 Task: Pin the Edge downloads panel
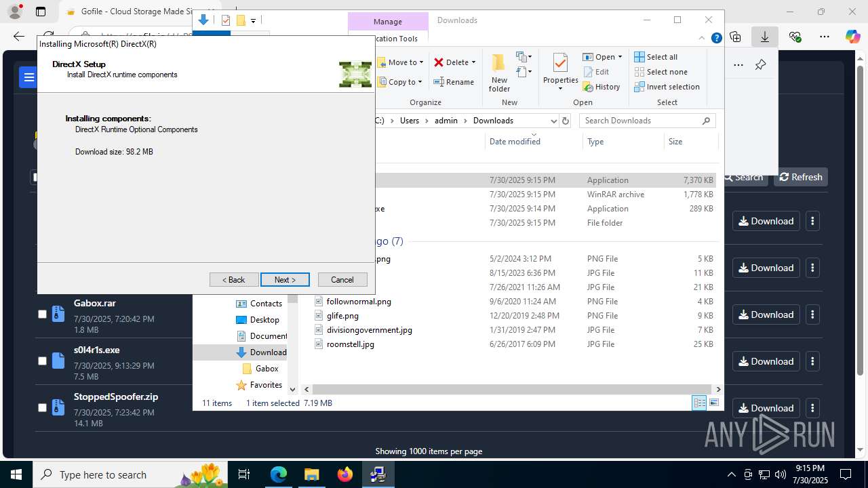760,65
